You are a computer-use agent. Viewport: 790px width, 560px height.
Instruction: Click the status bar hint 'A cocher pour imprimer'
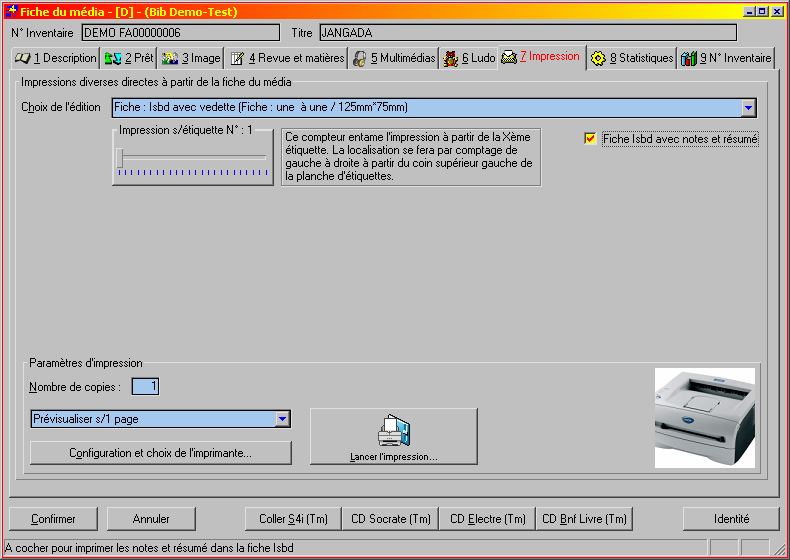point(149,548)
